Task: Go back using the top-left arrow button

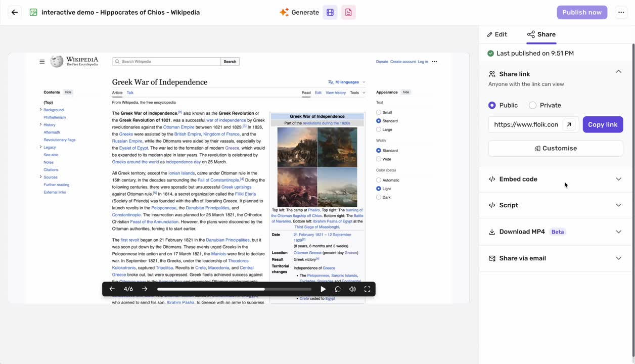Action: pos(15,12)
